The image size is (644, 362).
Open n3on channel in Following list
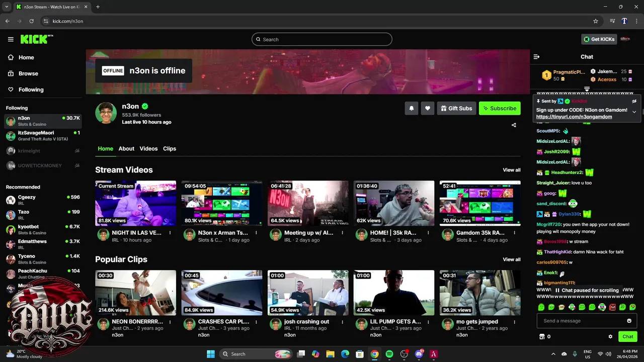coord(42,121)
